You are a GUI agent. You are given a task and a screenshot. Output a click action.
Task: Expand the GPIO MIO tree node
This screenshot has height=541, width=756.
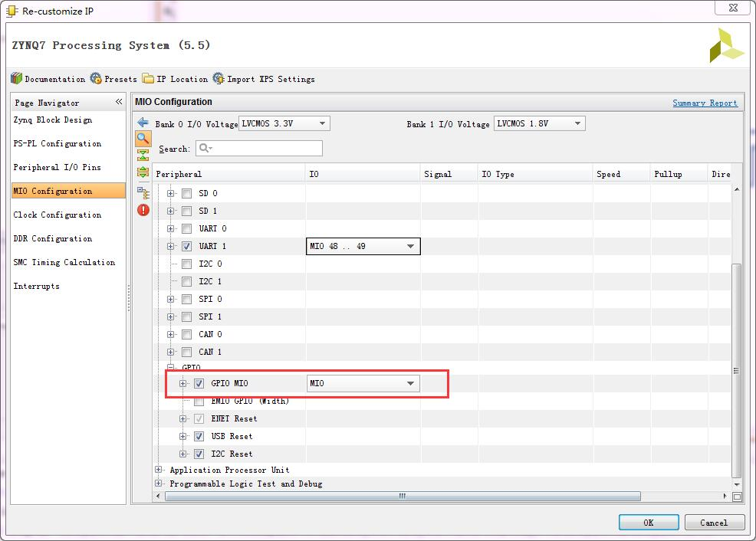(182, 383)
